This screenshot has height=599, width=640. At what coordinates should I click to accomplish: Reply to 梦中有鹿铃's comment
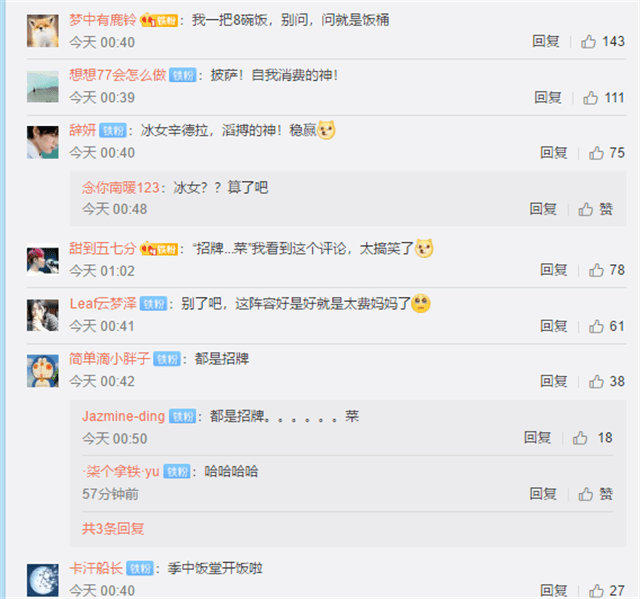click(x=546, y=42)
